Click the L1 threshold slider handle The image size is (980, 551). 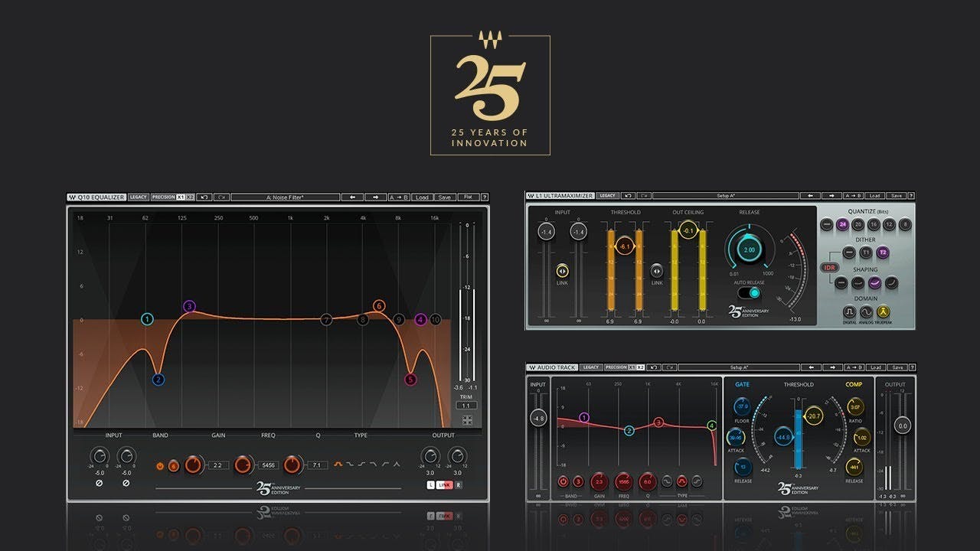(x=624, y=246)
